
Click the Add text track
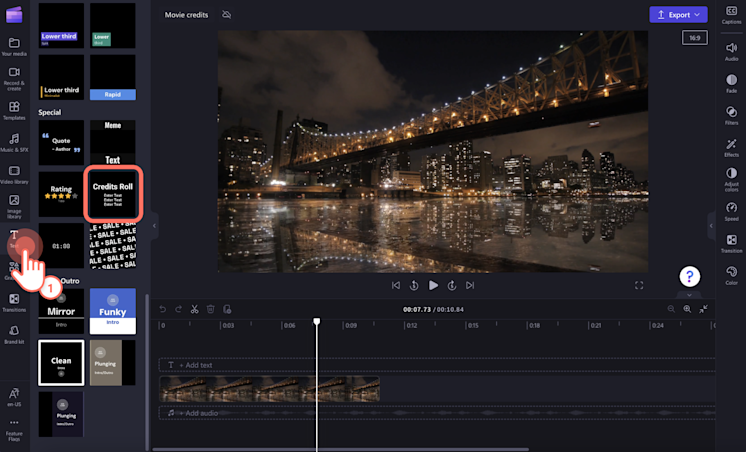437,365
